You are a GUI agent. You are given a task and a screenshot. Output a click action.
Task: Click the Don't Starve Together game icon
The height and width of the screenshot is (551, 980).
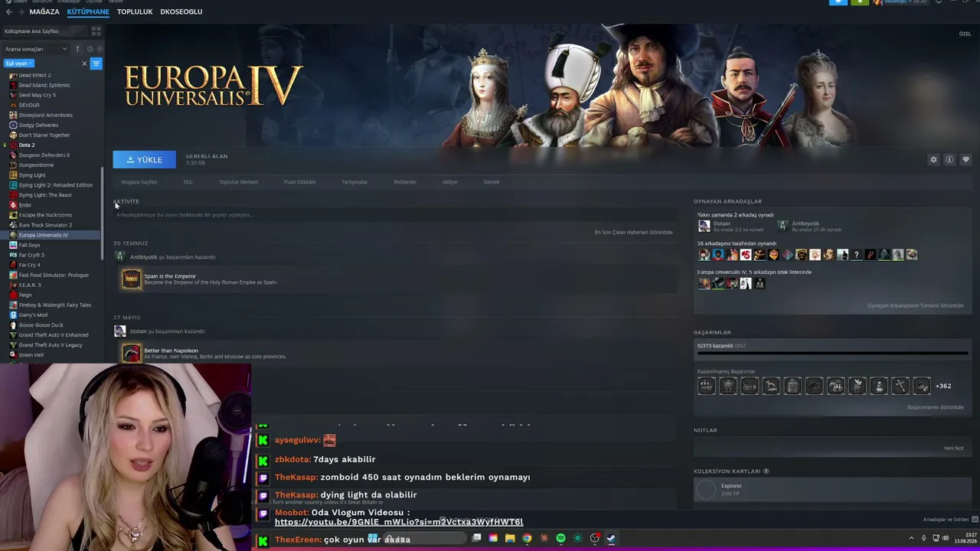[x=13, y=135]
